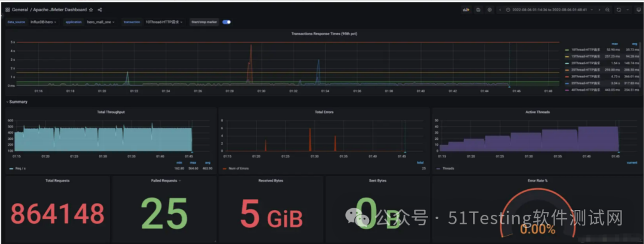644x244 pixels.
Task: Click the Error Rate % panel title
Action: (538, 180)
